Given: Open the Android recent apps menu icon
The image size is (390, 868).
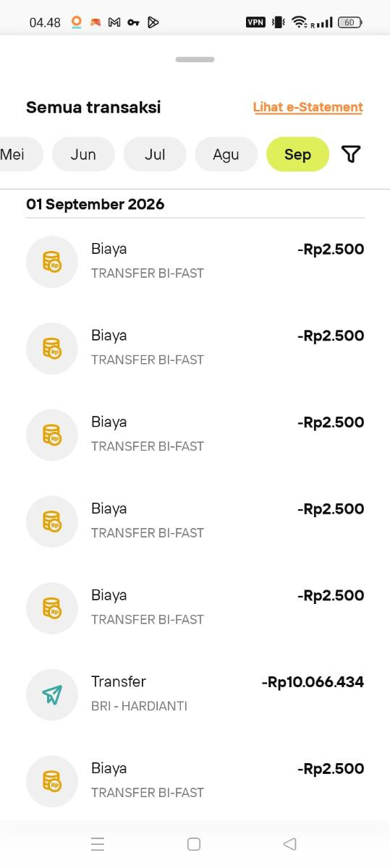Looking at the screenshot, I should [x=98, y=843].
